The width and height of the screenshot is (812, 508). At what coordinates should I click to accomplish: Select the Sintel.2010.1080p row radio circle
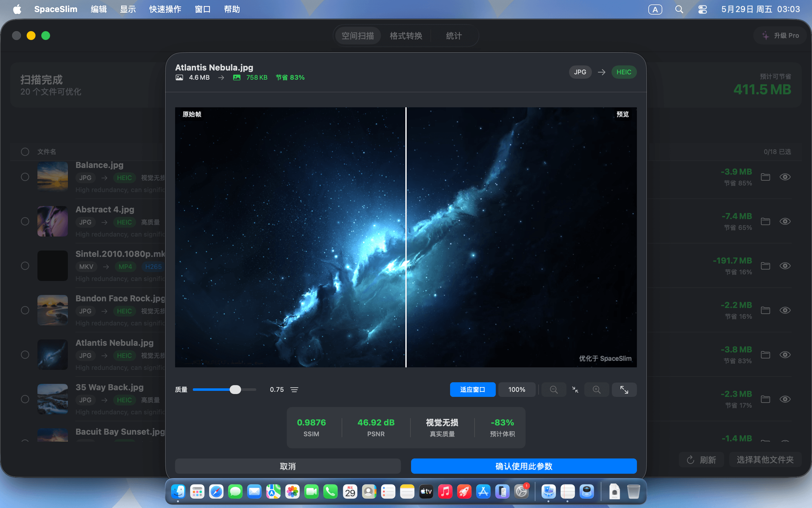tap(25, 266)
